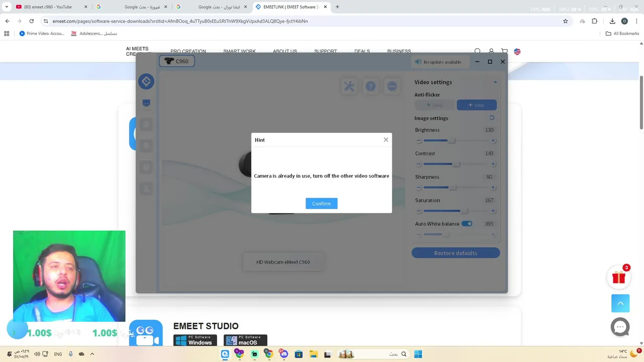Open a new browser tab
The height and width of the screenshot is (362, 644).
(x=337, y=7)
